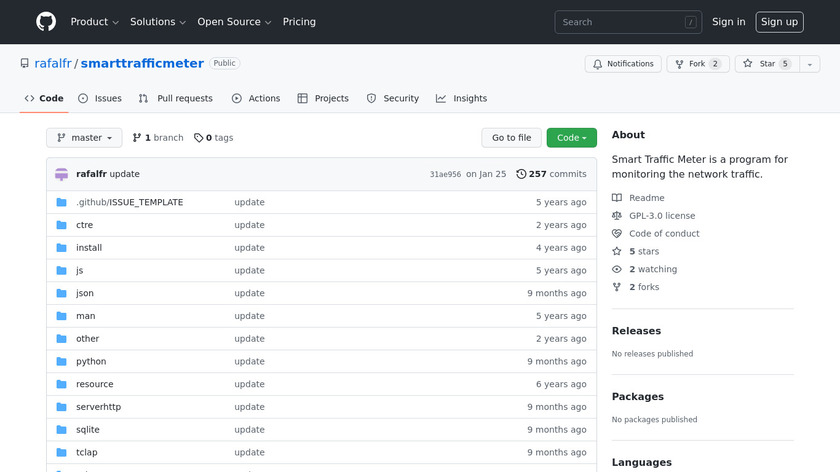View the 1 branch link
This screenshot has height=472, width=840.
coord(158,138)
